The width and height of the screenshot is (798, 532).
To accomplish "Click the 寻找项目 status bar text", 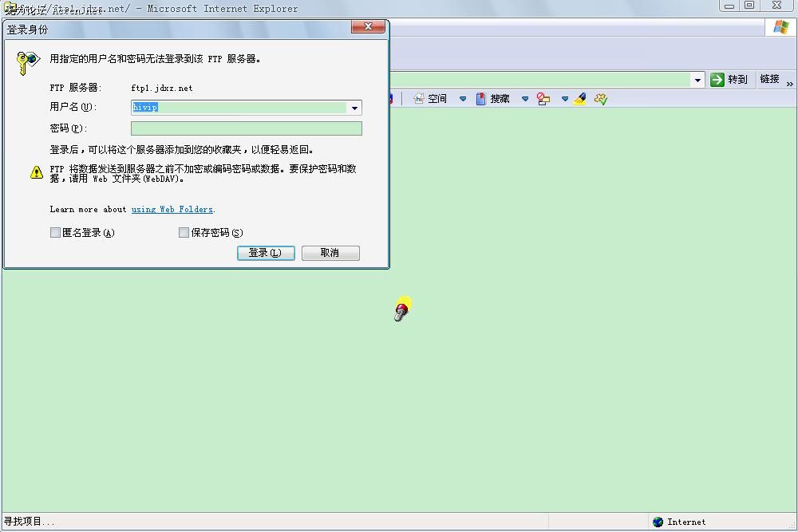I will [29, 522].
